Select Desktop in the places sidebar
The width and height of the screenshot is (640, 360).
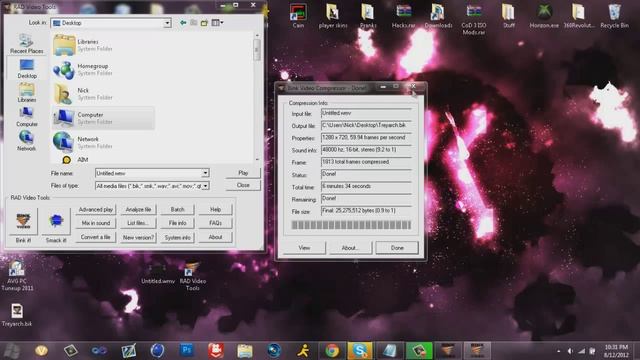[27, 69]
